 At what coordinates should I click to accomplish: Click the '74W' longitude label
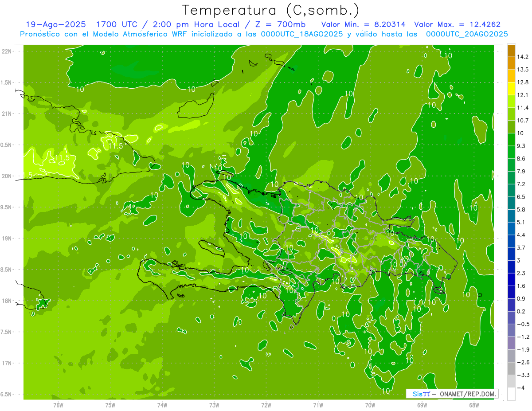pyautogui.click(x=162, y=405)
